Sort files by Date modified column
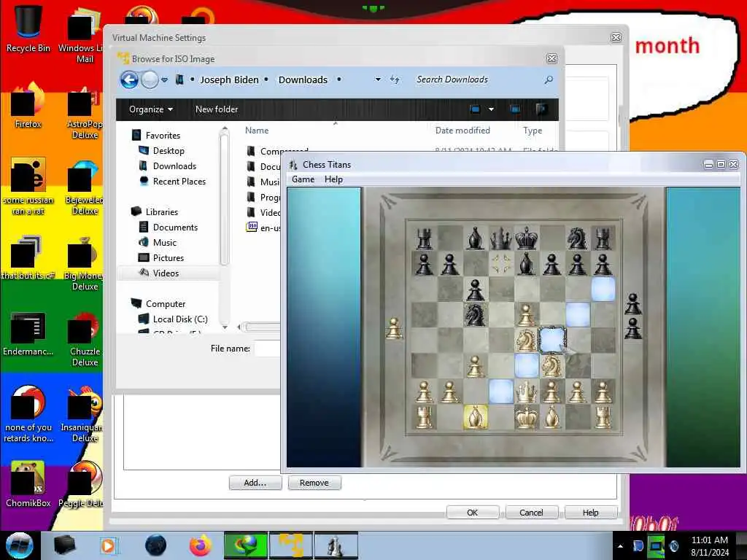This screenshot has width=747, height=560. [x=462, y=131]
